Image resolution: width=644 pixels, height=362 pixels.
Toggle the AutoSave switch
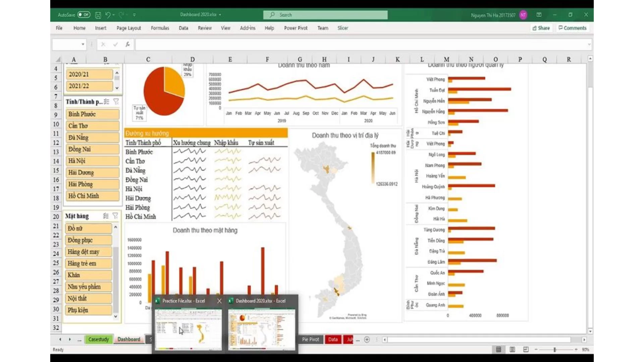(x=84, y=15)
